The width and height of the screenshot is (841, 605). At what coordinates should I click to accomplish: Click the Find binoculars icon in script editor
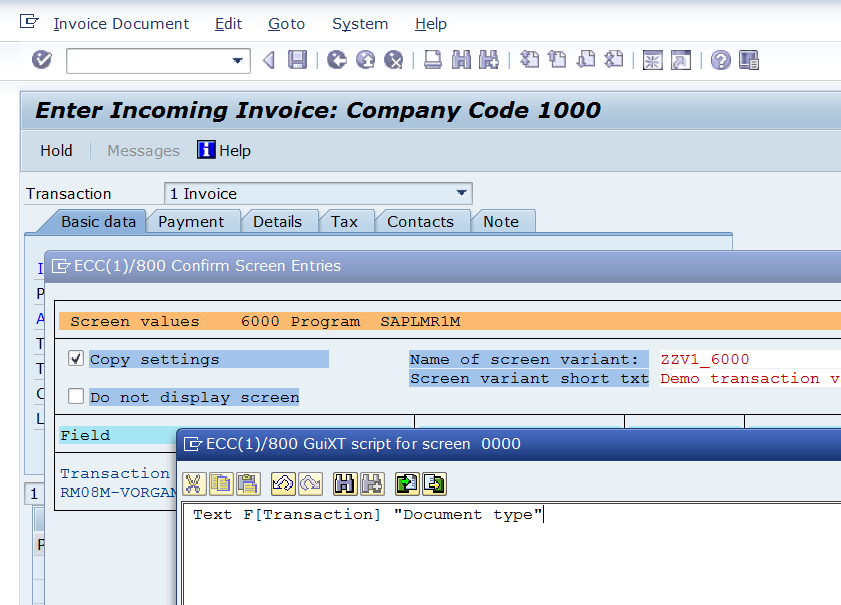tap(345, 484)
